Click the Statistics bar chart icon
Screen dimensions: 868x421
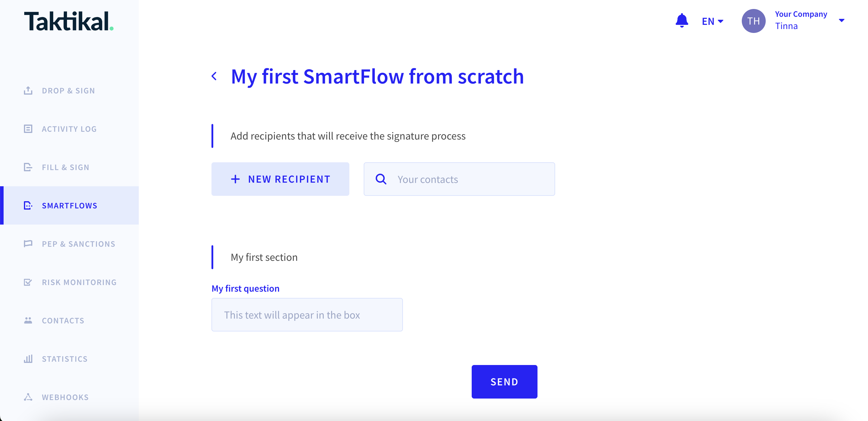tap(28, 359)
